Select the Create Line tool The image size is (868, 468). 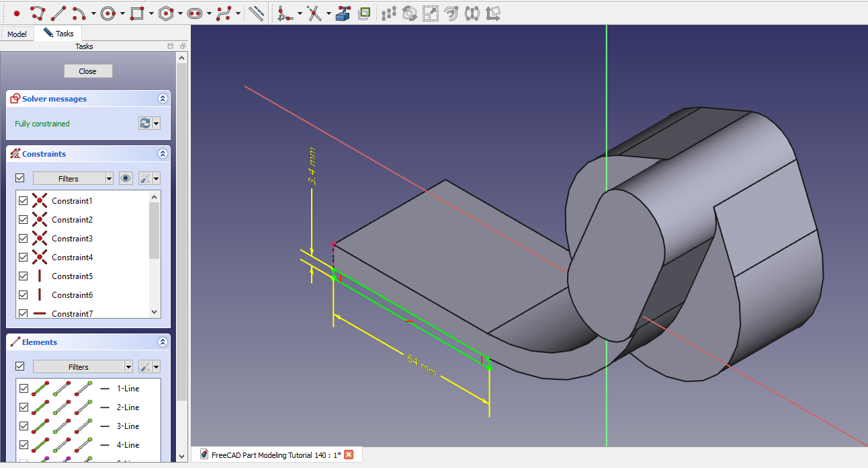point(59,13)
